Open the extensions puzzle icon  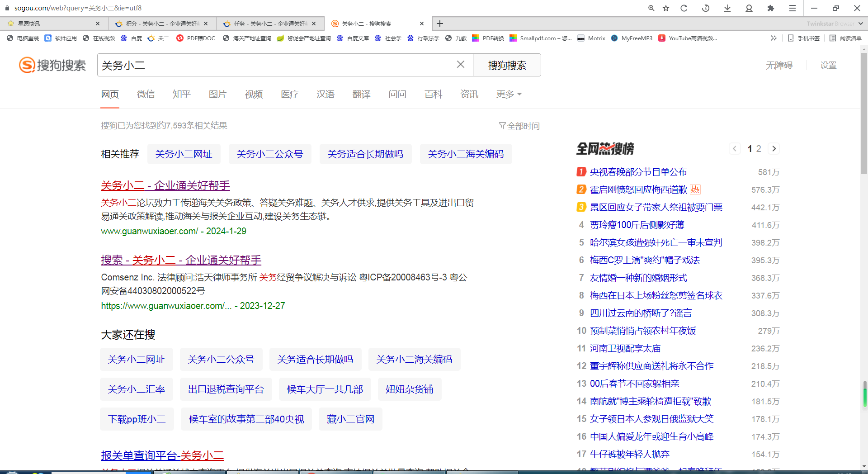point(771,8)
